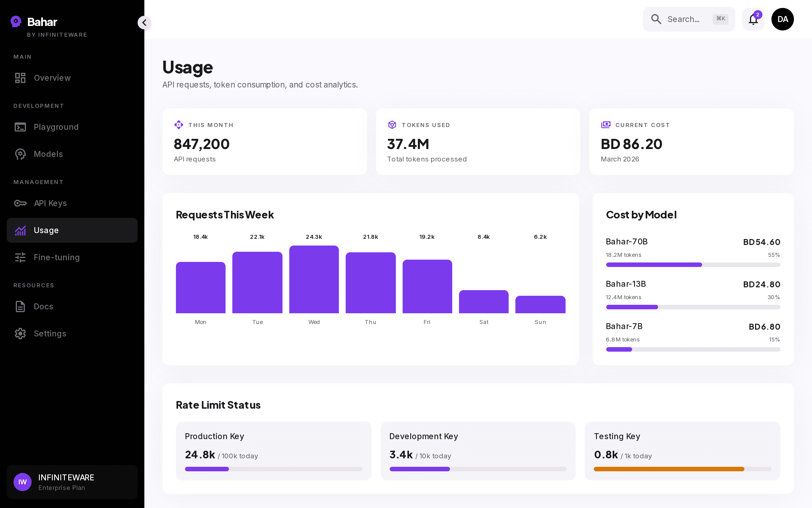Click the BD24.80 cost amount
The width and height of the screenshot is (812, 508).
pyautogui.click(x=762, y=284)
